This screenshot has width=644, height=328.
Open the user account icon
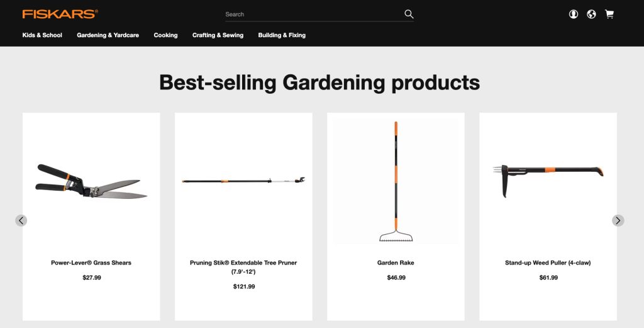click(x=574, y=14)
